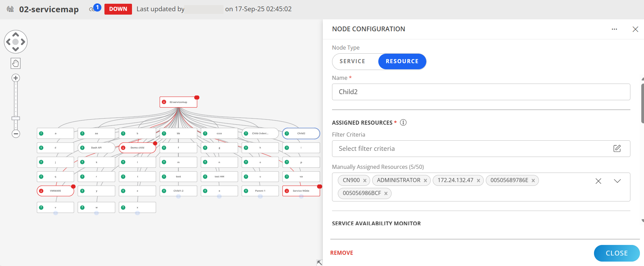644x266 pixels.
Task: Click the CN900 resource tag text
Action: (351, 180)
